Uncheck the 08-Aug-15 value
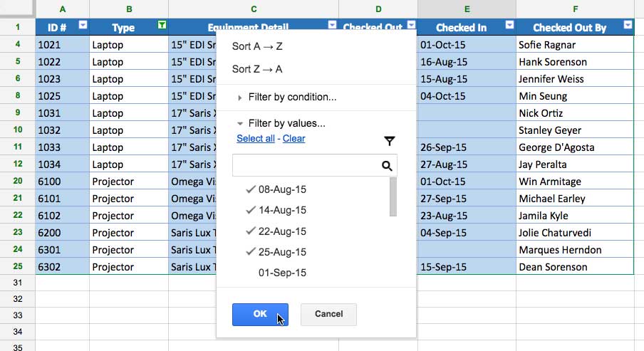Viewport: 644px width, 351px height. point(281,189)
